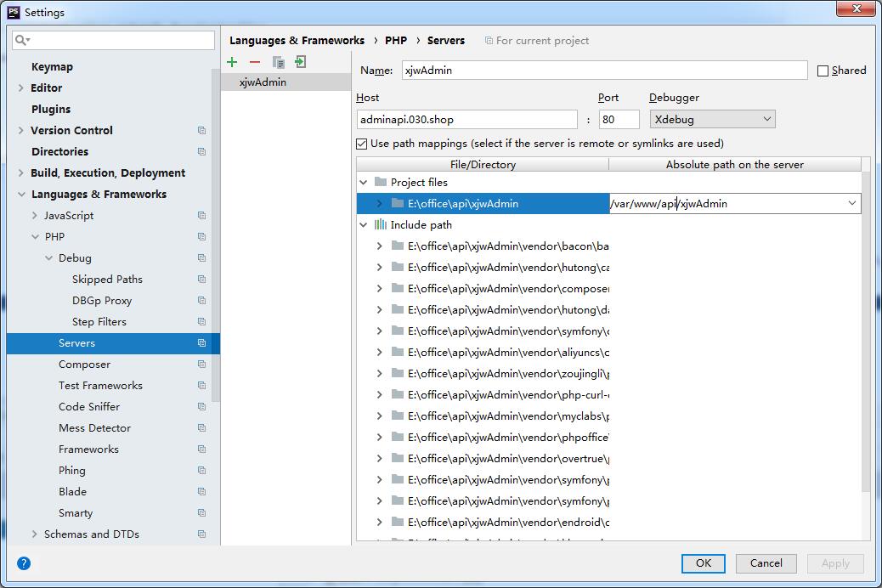The width and height of the screenshot is (882, 588).
Task: Select the Frameworks entry under PHP
Action: click(89, 449)
